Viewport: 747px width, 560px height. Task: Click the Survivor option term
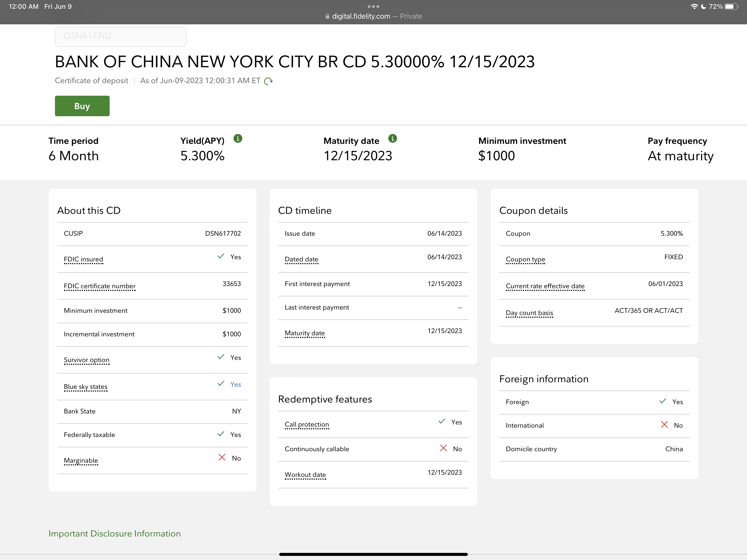click(x=86, y=360)
